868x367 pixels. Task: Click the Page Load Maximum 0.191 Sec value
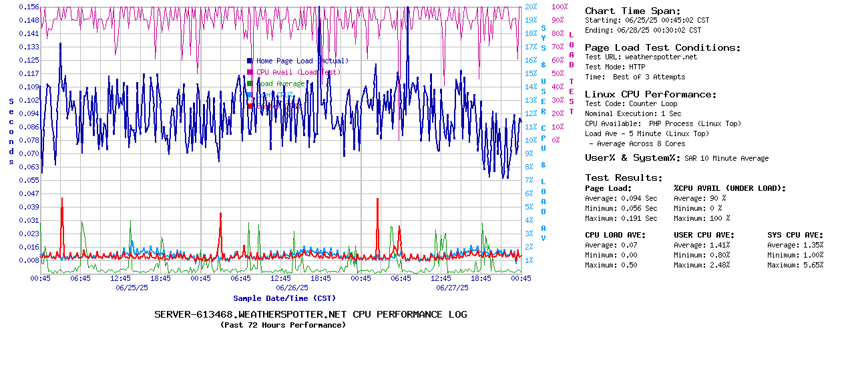tap(639, 218)
